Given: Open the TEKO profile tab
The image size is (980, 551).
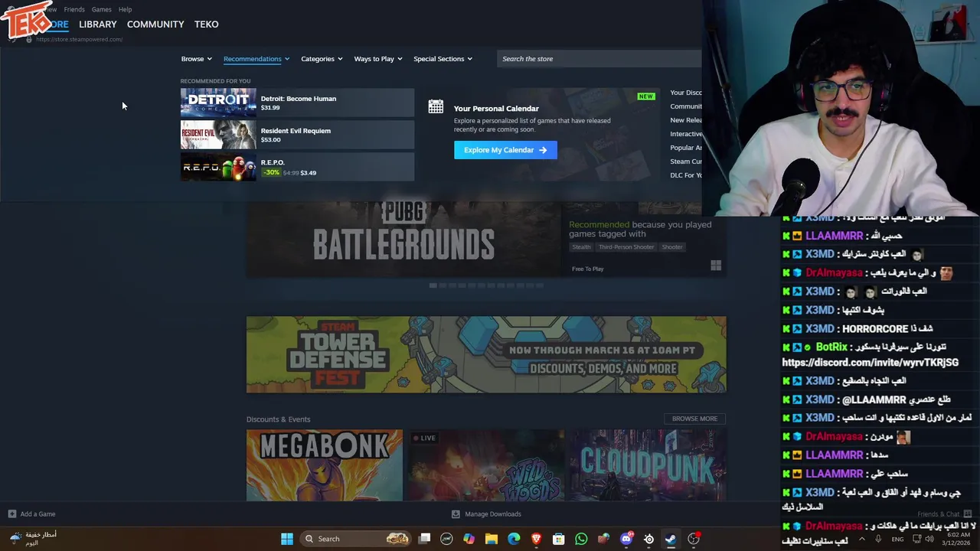Looking at the screenshot, I should (x=207, y=24).
